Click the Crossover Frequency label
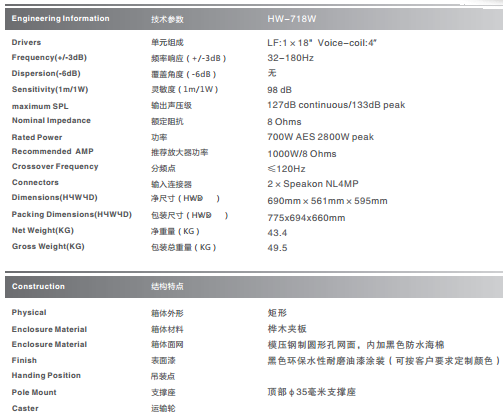The image size is (503, 418). click(55, 167)
